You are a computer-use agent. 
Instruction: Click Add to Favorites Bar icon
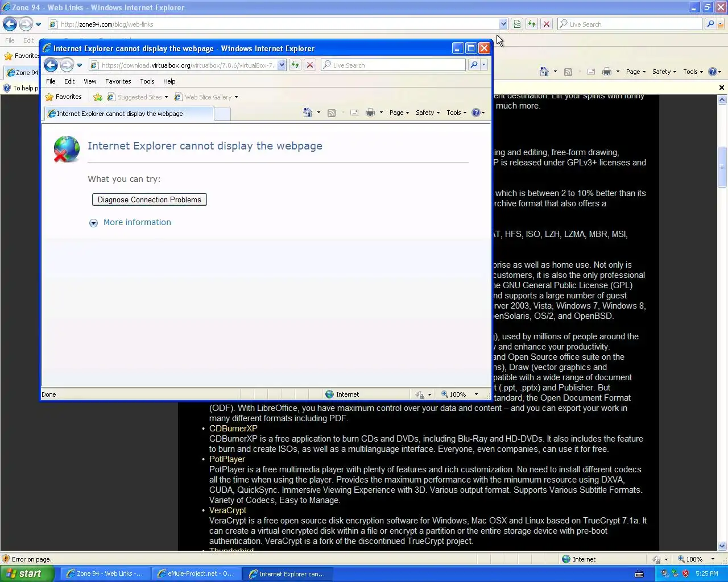(98, 97)
